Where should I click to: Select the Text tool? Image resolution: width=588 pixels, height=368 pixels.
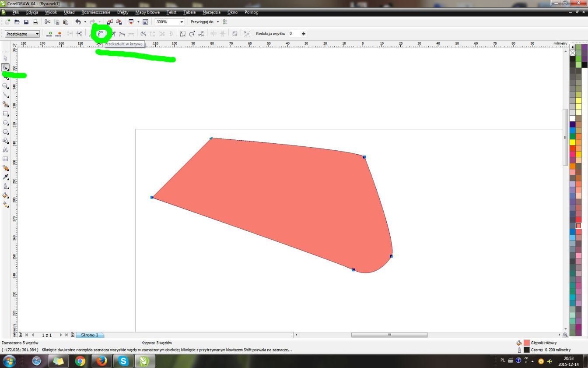click(5, 150)
